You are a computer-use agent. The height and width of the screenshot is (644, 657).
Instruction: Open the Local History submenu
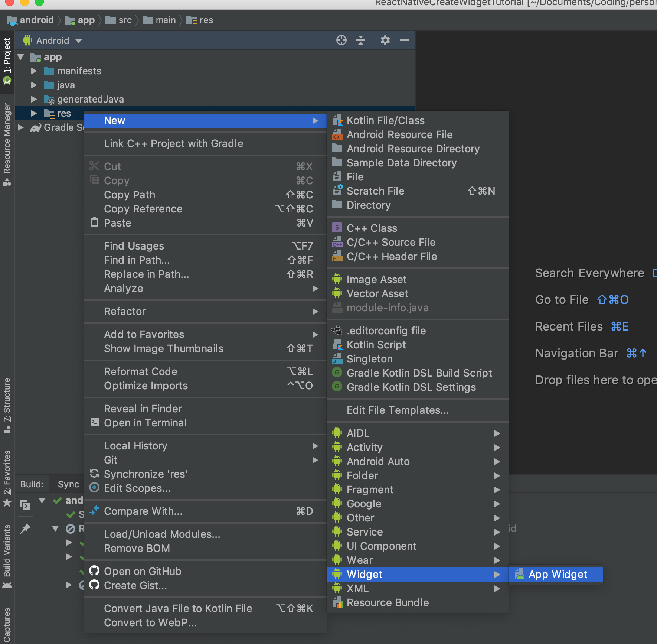[205, 446]
